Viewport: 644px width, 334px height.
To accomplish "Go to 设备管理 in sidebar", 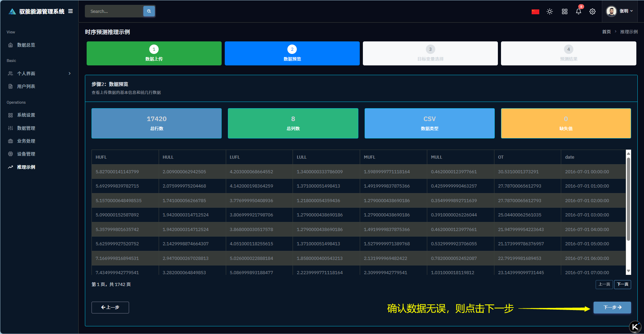I will click(x=26, y=154).
